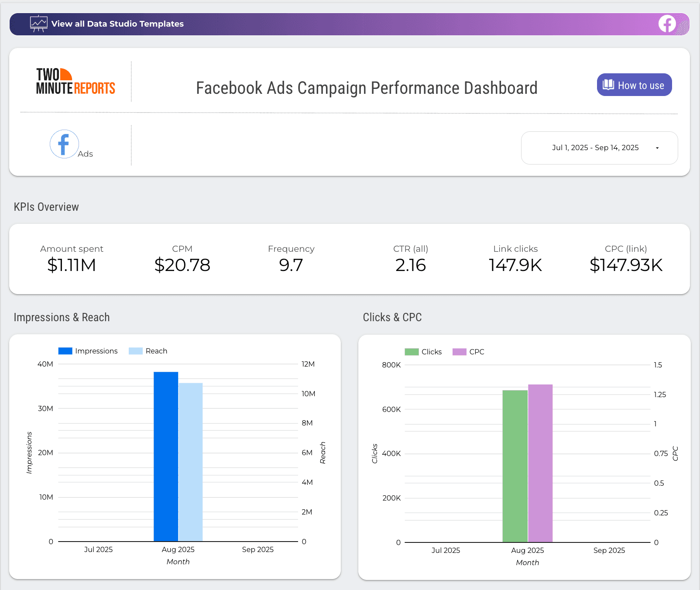This screenshot has height=590, width=700.
Task: Click the Amount spent KPI card
Action: point(72,258)
